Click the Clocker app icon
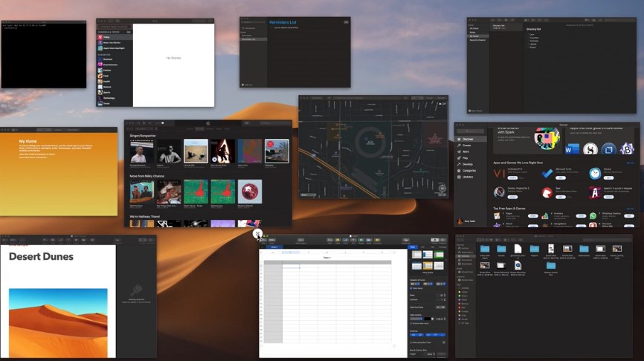Image resolution: width=644 pixels, height=361 pixels. click(595, 174)
